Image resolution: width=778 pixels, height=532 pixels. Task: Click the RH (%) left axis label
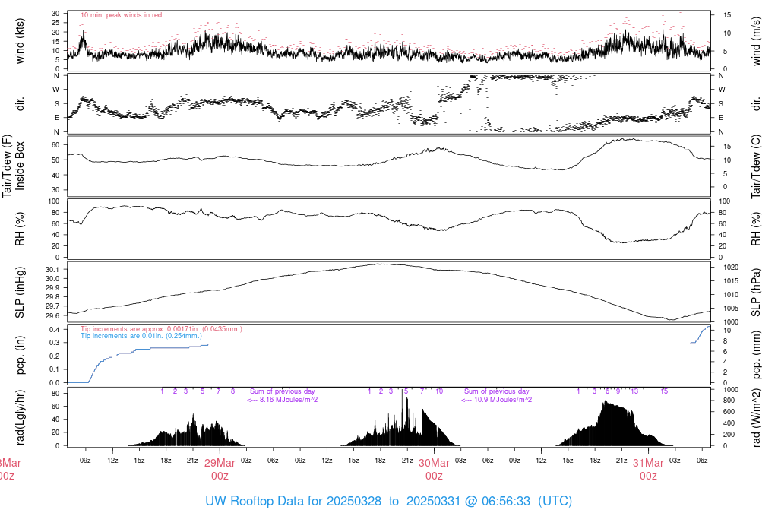pyautogui.click(x=20, y=229)
